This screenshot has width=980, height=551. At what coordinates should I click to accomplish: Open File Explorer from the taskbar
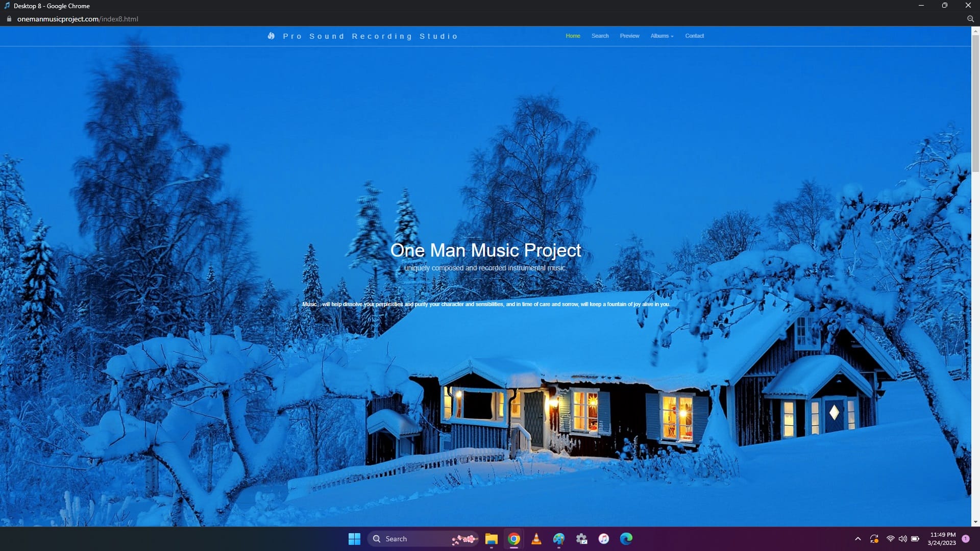(491, 539)
